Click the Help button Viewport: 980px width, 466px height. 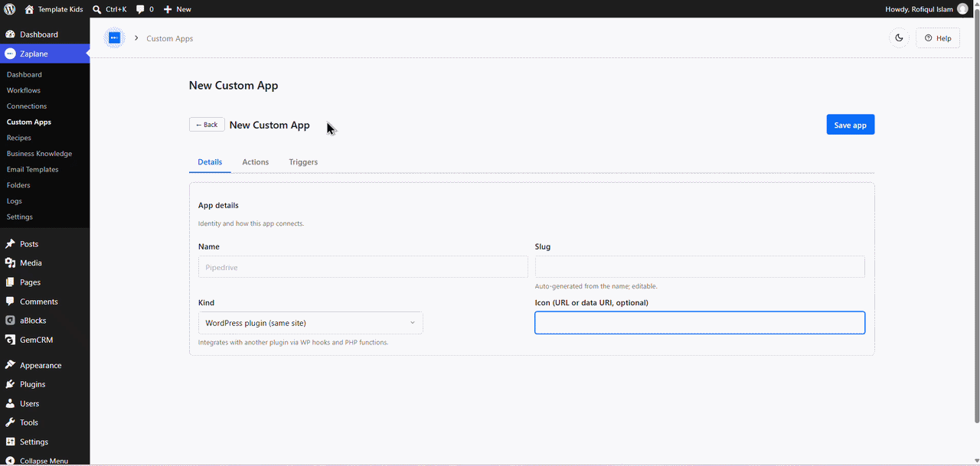(938, 37)
